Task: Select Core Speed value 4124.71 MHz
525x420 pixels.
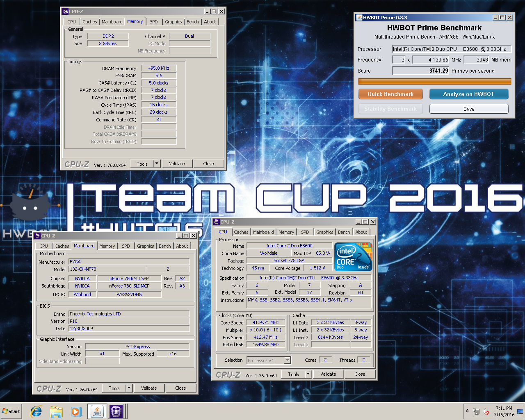Action: pyautogui.click(x=266, y=322)
